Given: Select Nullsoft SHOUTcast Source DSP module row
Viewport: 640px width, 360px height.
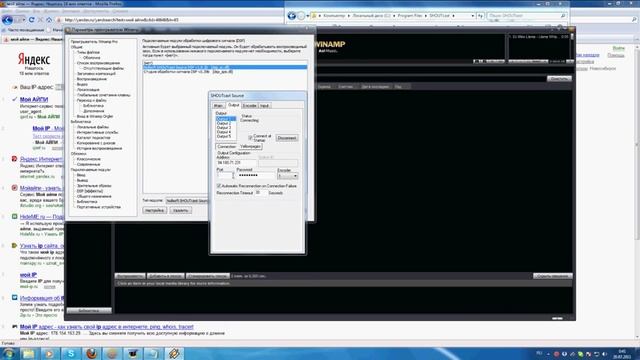Looking at the screenshot, I should [x=225, y=67].
